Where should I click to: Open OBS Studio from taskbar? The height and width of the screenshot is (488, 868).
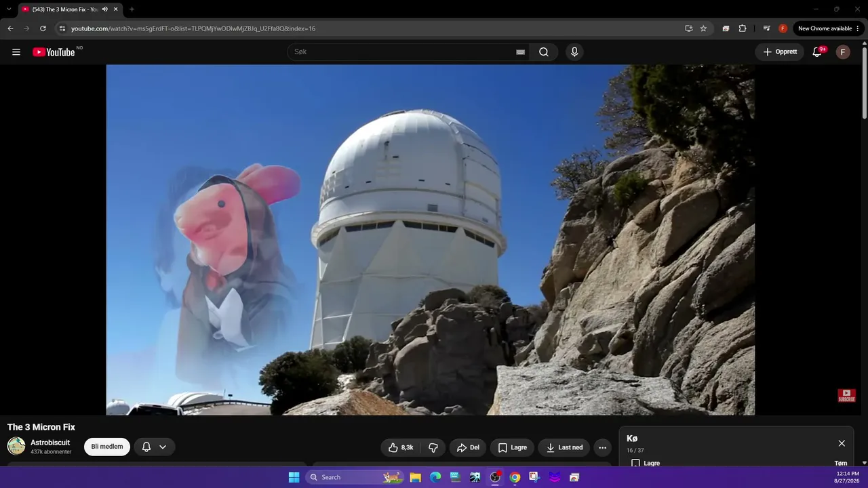495,477
